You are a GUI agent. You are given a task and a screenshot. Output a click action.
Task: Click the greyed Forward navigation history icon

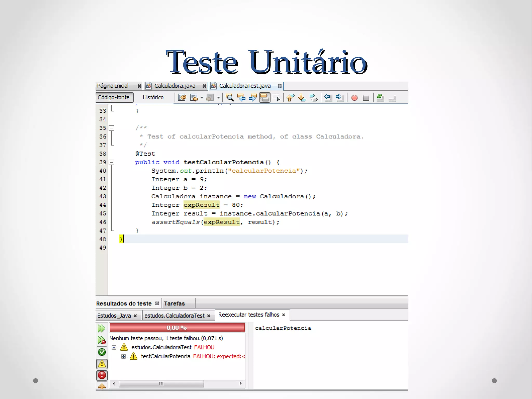pyautogui.click(x=210, y=98)
